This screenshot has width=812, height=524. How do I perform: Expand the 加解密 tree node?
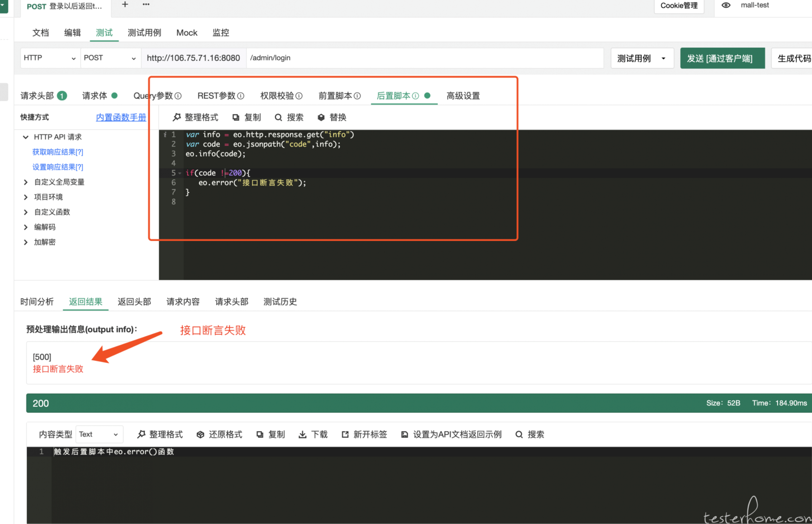click(25, 242)
